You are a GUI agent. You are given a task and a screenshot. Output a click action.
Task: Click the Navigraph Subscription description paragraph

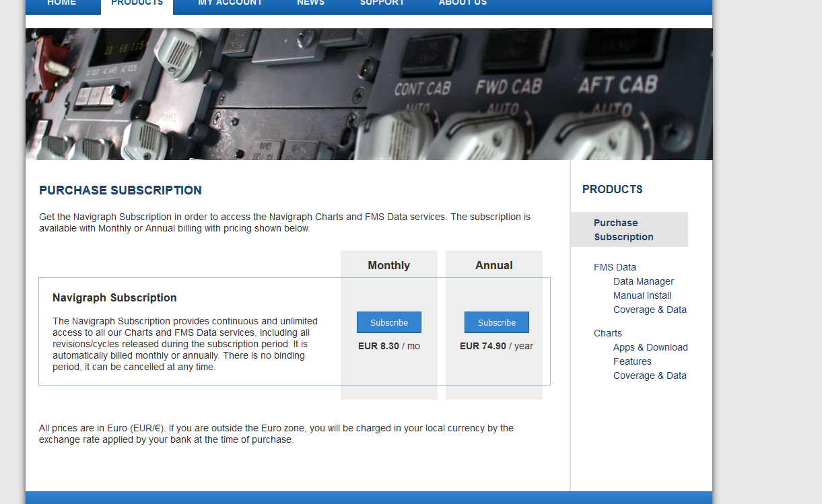point(185,344)
